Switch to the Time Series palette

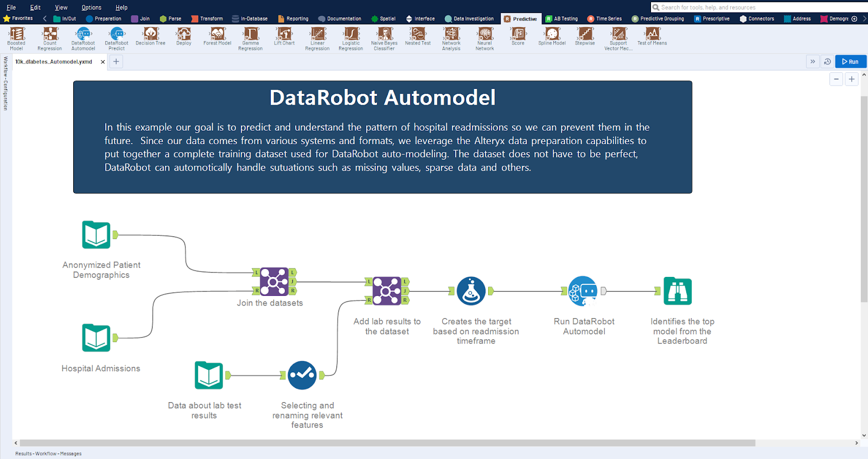604,18
